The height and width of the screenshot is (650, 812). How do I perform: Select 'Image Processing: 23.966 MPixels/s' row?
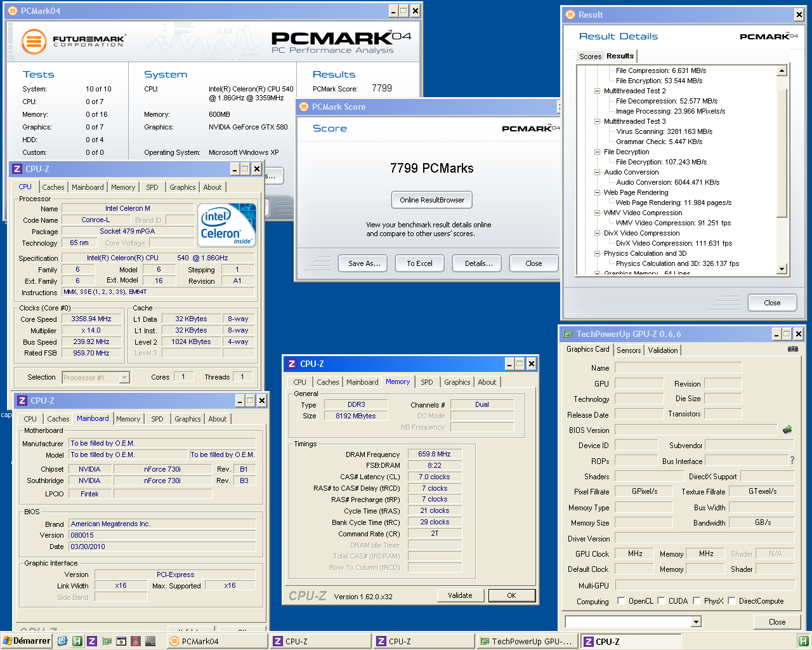(x=671, y=111)
